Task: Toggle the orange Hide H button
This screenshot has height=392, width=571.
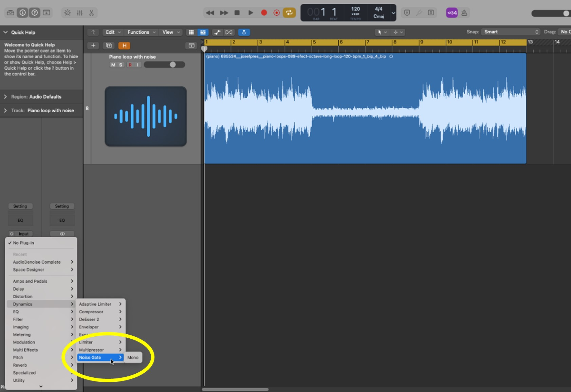Action: pos(124,45)
